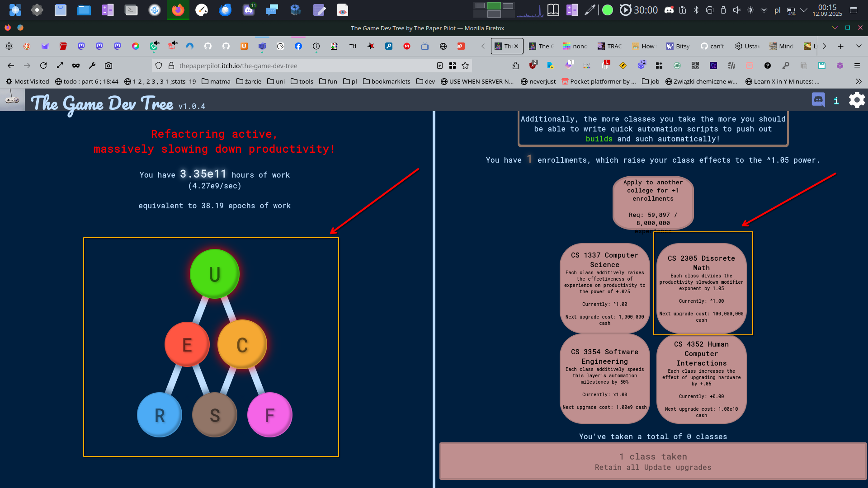This screenshot has height=488, width=868.
Task: Open the list all tabs dropdown
Action: point(859,46)
